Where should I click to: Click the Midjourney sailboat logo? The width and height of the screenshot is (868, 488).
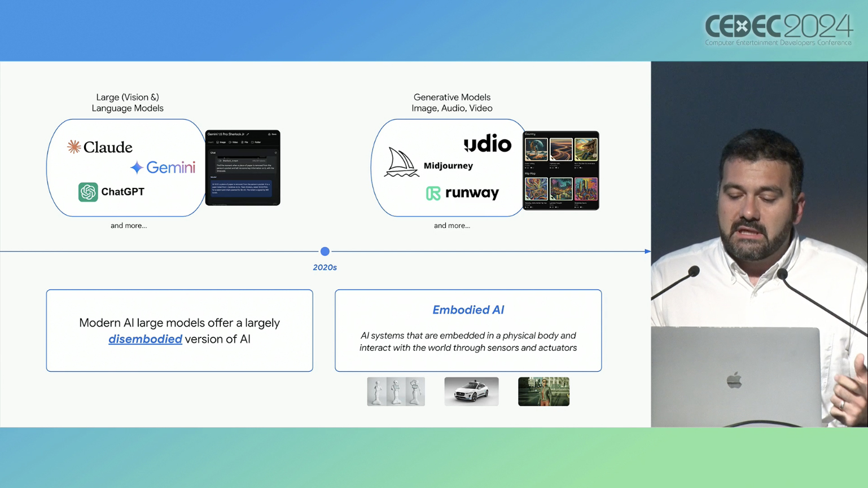pyautogui.click(x=401, y=162)
